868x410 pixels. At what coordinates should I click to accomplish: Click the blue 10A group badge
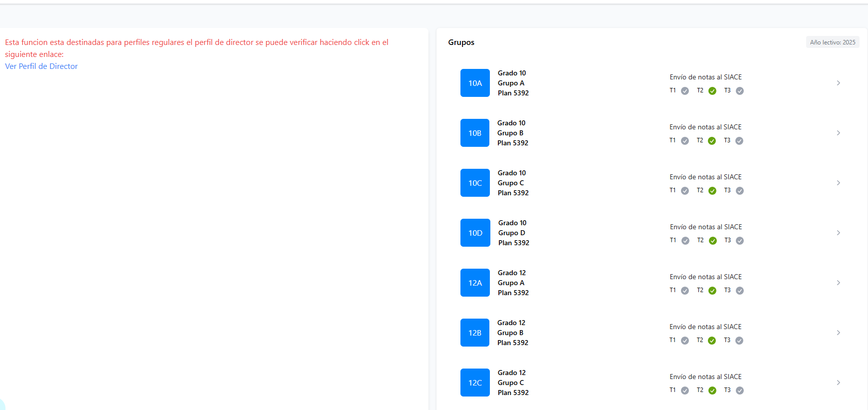tap(475, 83)
